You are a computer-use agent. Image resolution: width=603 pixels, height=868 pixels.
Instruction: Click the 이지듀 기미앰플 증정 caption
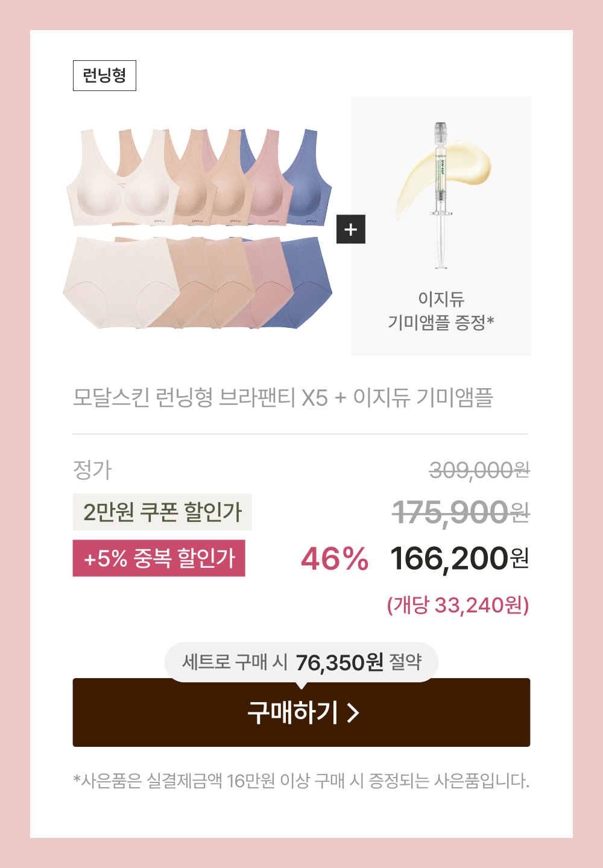click(441, 310)
